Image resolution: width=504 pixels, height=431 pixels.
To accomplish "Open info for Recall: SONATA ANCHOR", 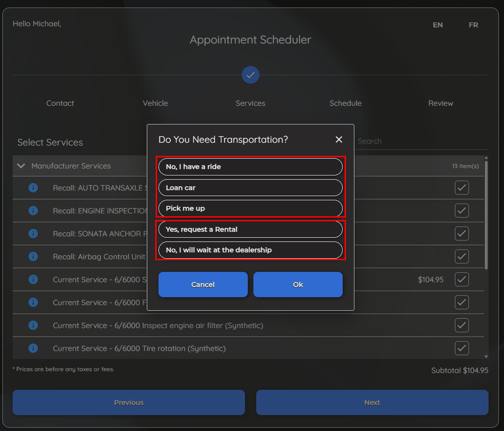I will pos(33,234).
